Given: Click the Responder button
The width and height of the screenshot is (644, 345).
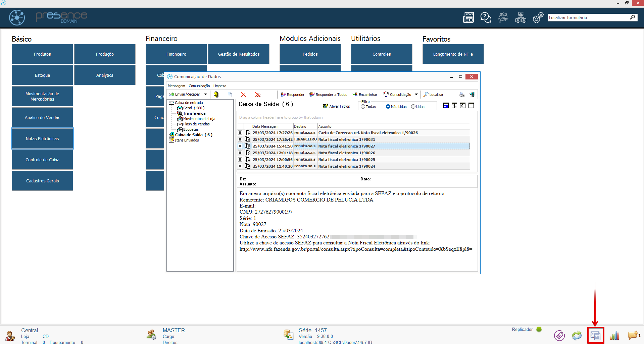Looking at the screenshot, I should 292,95.
